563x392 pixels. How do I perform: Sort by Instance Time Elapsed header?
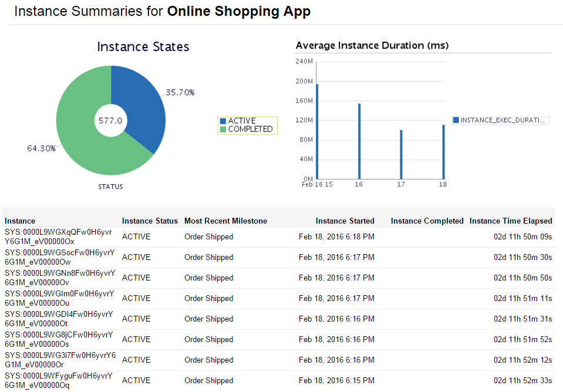tap(511, 221)
